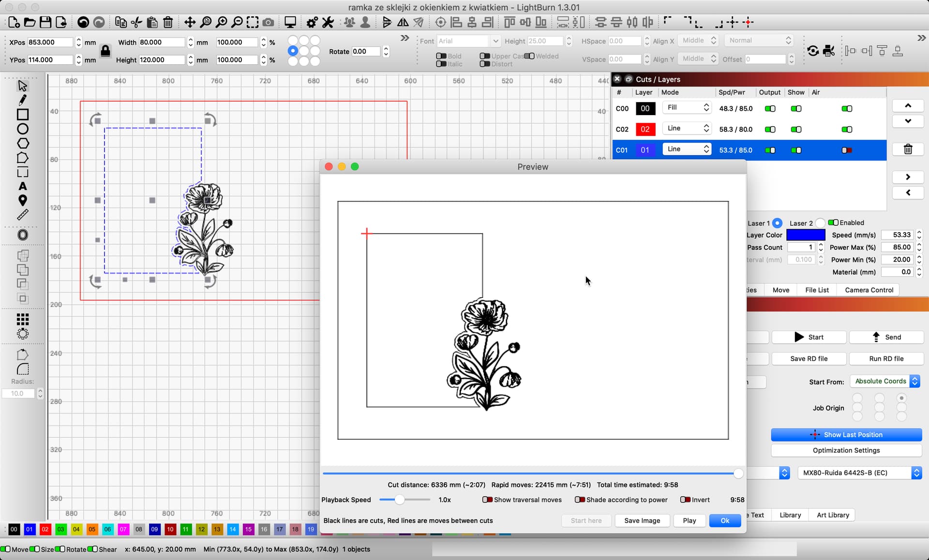Image resolution: width=929 pixels, height=560 pixels.
Task: Toggle Air assist for layer C01
Action: pyautogui.click(x=846, y=150)
